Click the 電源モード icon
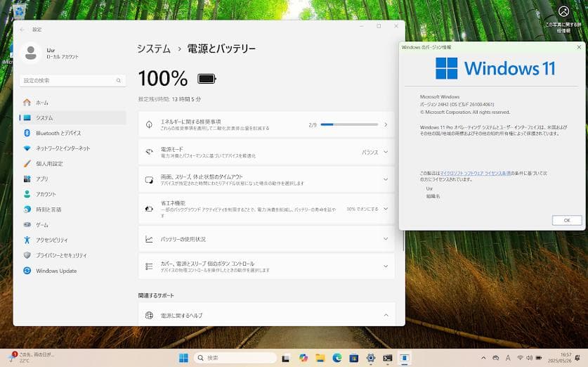The image size is (588, 367). point(149,152)
